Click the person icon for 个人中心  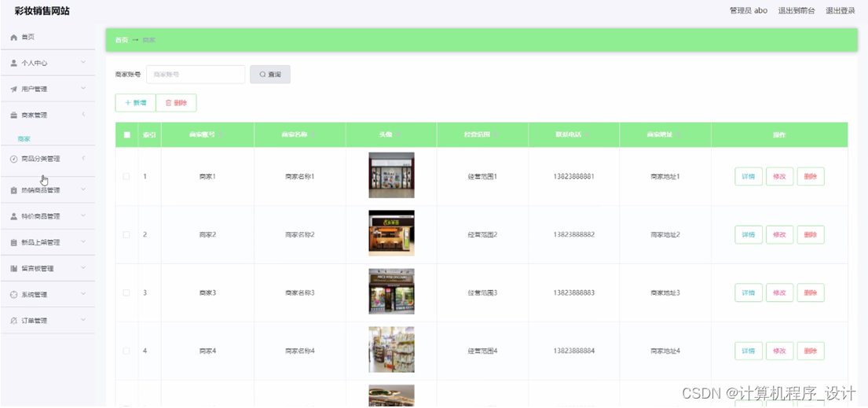[14, 63]
